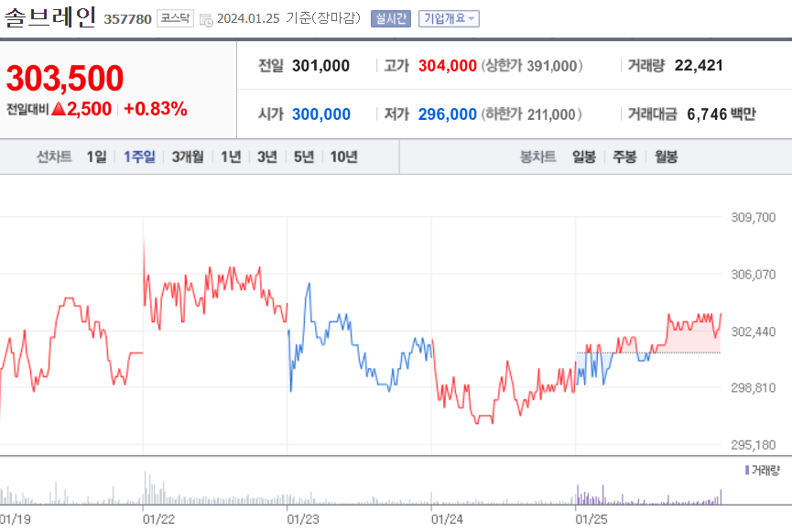
Task: Select the 1주일 line chart tab
Action: pyautogui.click(x=139, y=157)
